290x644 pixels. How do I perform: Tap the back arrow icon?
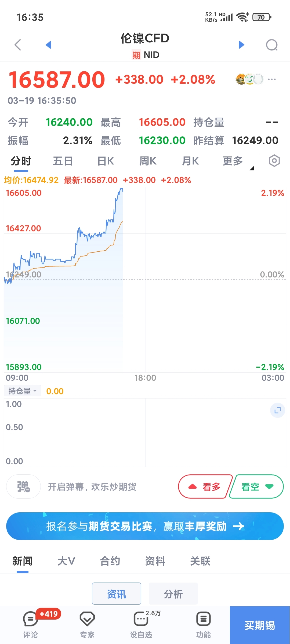(18, 45)
